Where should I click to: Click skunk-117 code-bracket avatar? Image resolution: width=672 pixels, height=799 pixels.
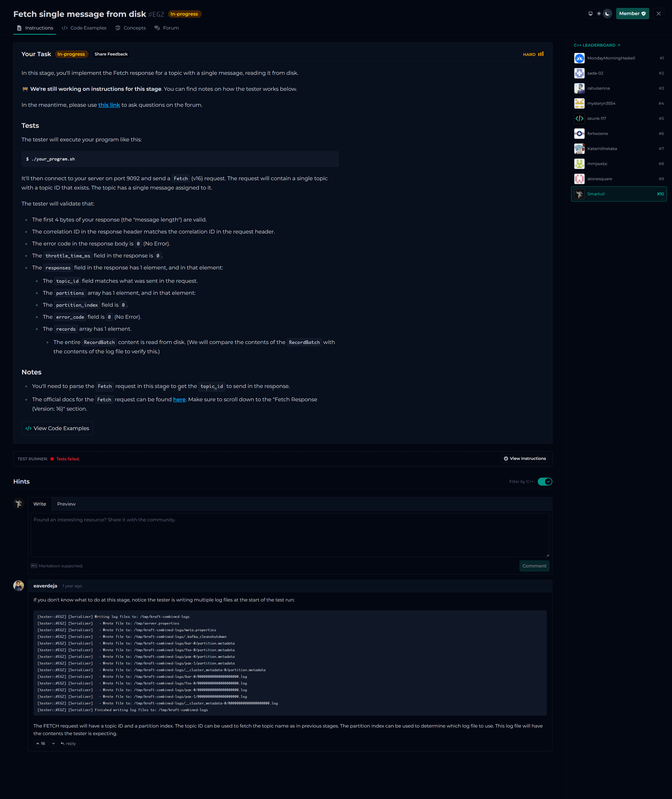point(579,119)
